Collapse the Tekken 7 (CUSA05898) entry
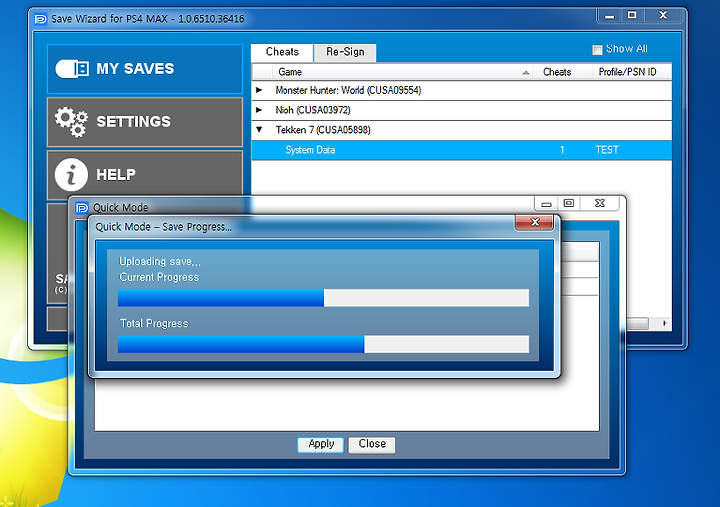Viewport: 720px width, 507px height. [x=259, y=130]
